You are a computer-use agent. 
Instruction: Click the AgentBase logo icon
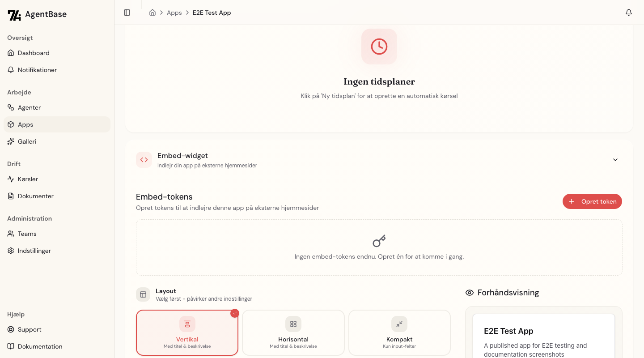coord(14,15)
